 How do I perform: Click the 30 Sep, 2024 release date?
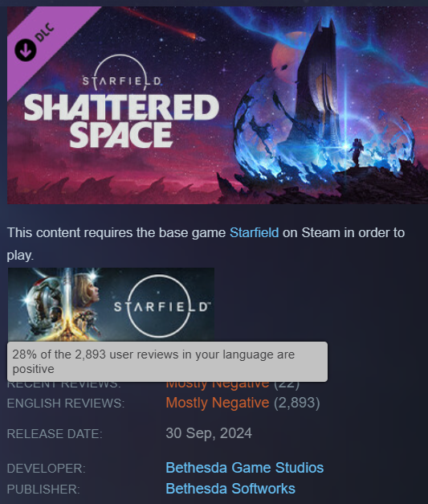pyautogui.click(x=209, y=433)
